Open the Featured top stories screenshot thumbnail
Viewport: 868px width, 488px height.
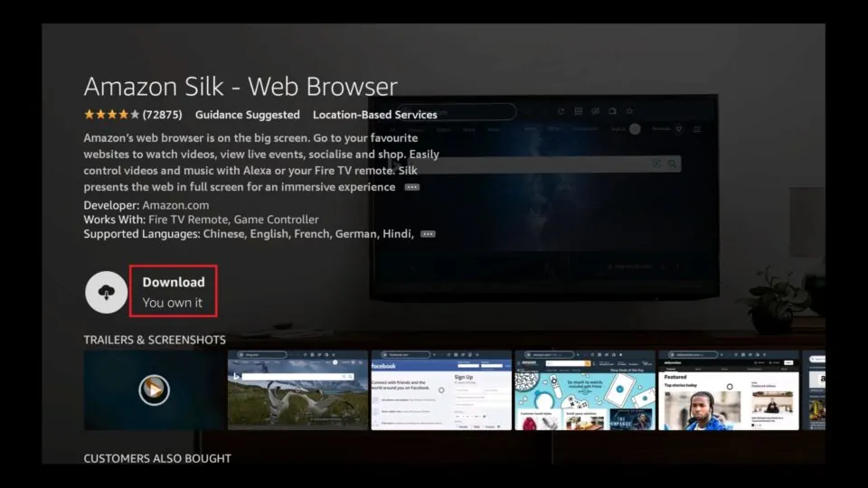tap(729, 390)
